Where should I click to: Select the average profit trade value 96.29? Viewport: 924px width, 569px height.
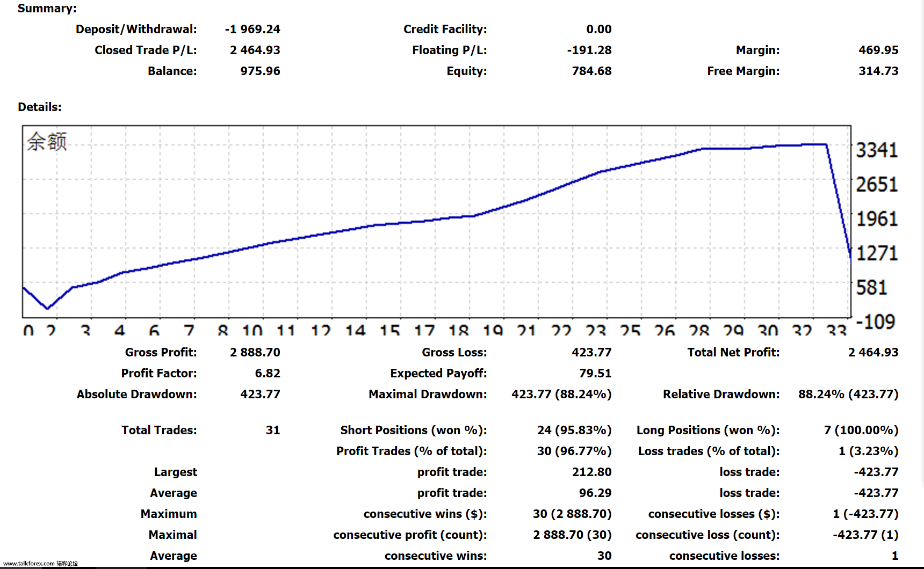click(x=595, y=493)
